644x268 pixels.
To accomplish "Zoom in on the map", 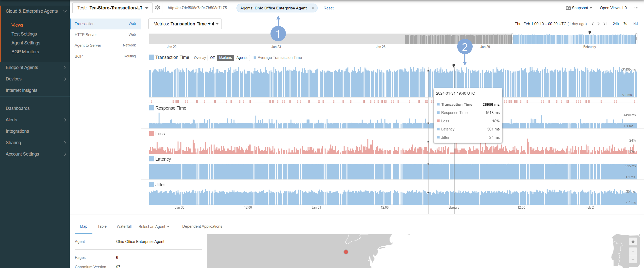I will pyautogui.click(x=633, y=251).
